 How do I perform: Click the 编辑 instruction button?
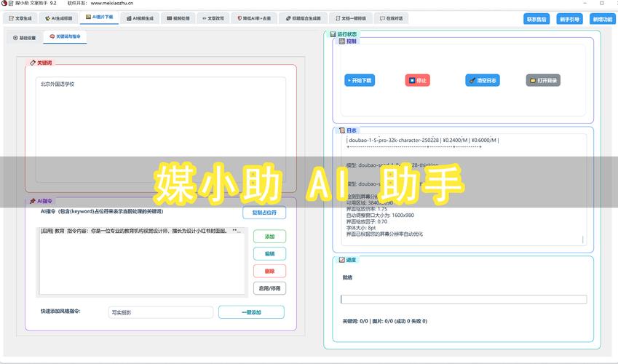pos(269,253)
